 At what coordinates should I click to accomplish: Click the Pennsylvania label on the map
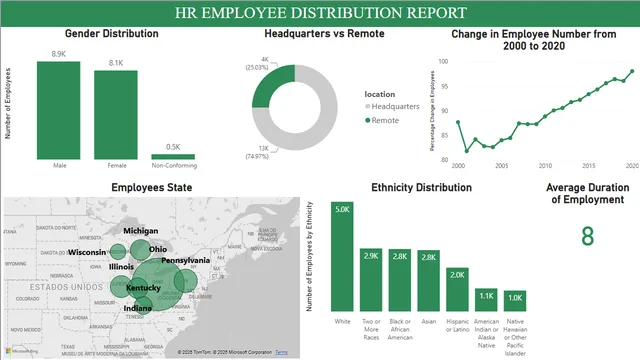(x=186, y=260)
